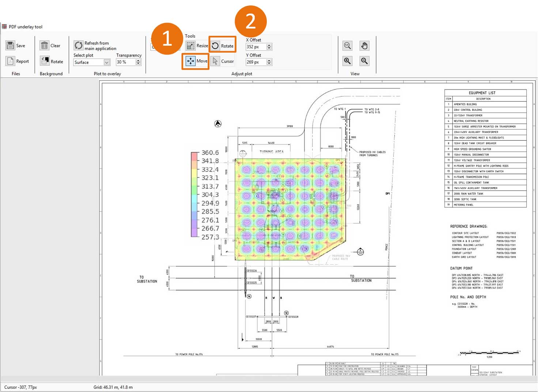
Task: Open the Select plot dropdown
Action: tap(107, 62)
